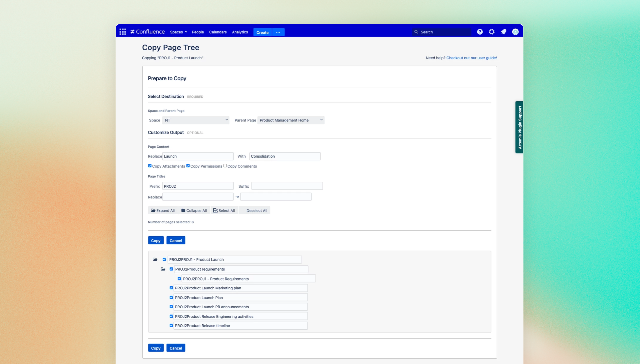Collapse the PROJ2PROJ1 - Product Launch folder icon
Viewport: 640px width, 364px height.
pos(155,259)
